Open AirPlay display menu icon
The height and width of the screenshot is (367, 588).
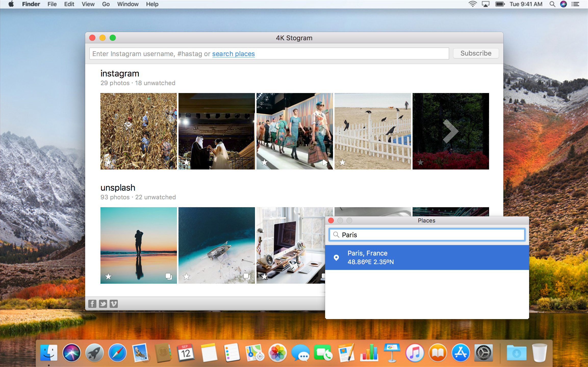[x=485, y=4]
